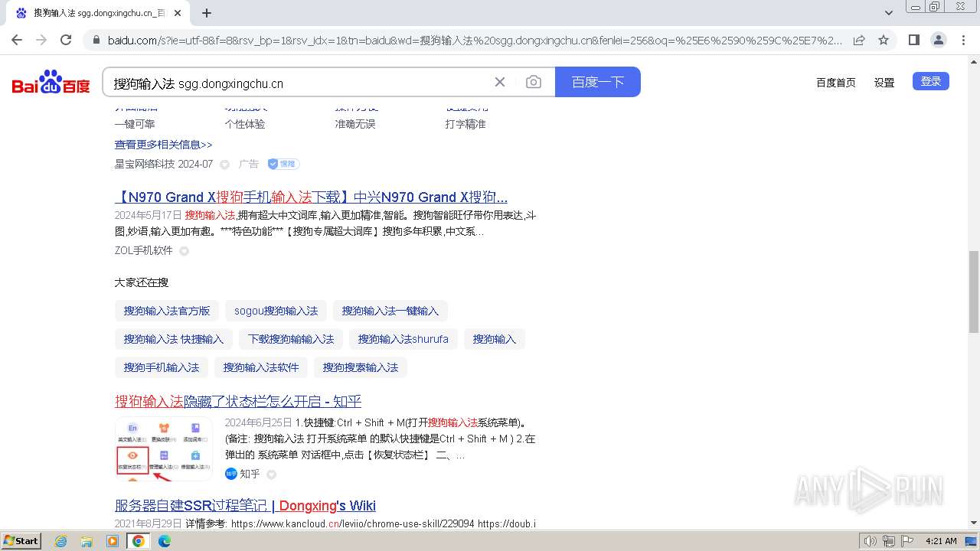Select related search 搜狗输入法官方版

[167, 311]
